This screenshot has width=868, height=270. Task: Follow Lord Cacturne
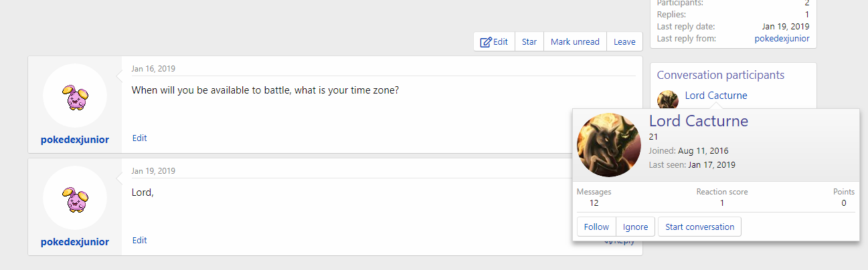[596, 227]
